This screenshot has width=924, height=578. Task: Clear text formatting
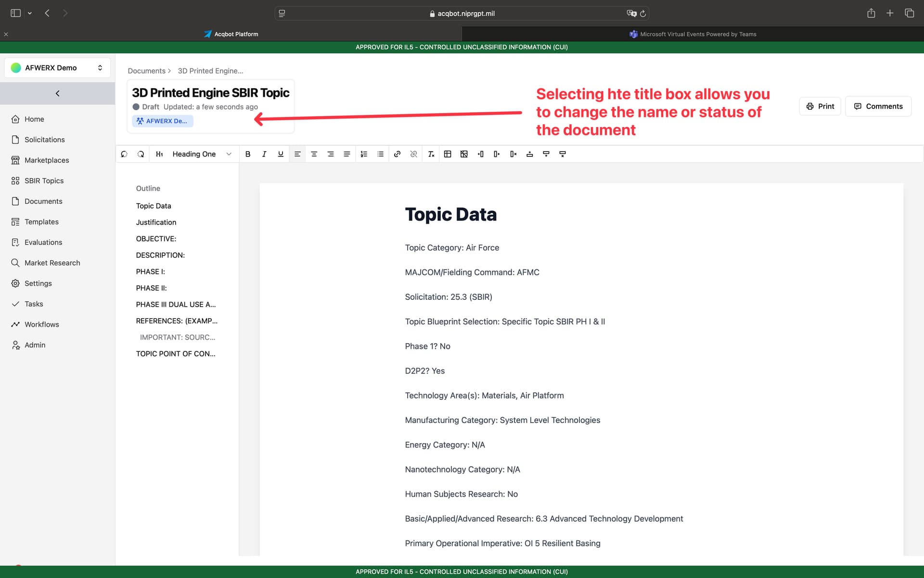click(431, 154)
